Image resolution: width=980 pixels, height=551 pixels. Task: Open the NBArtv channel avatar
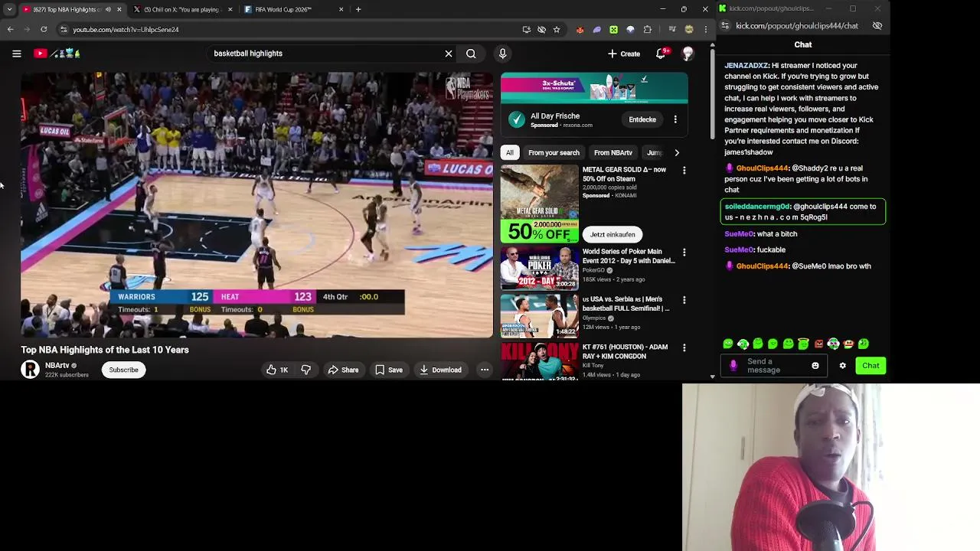tap(30, 370)
